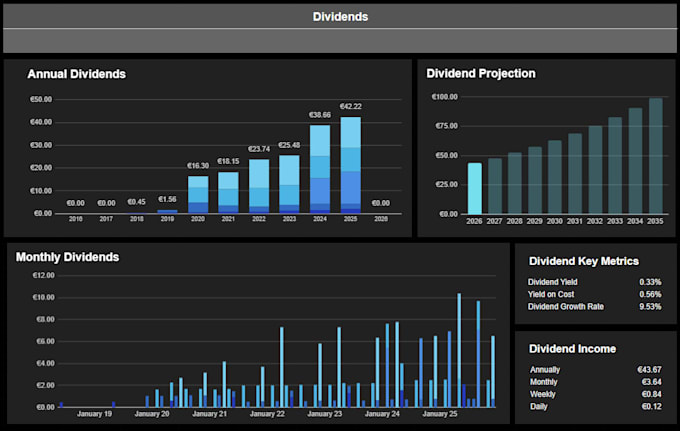680x431 pixels.
Task: Click the €38.66 bar label
Action: (x=320, y=115)
